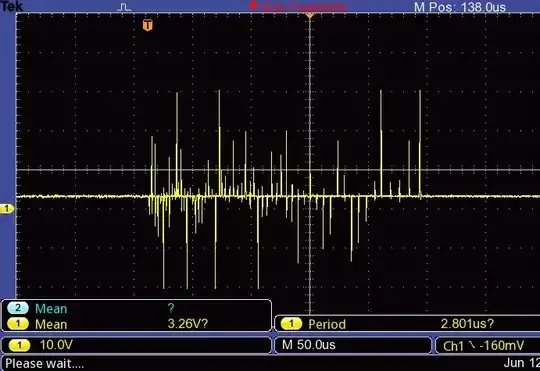This screenshot has height=371, width=540.
Task: Click the channel 1 badge beside Period
Action: (291, 324)
